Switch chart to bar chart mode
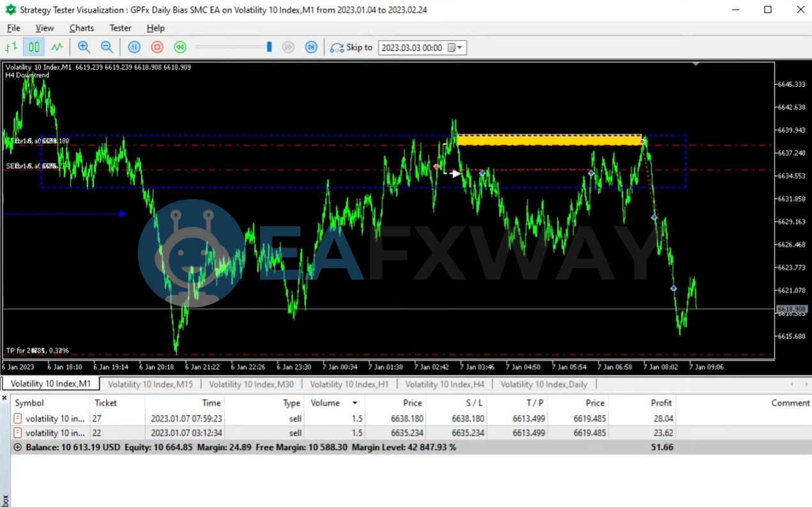The height and width of the screenshot is (507, 812). click(x=11, y=47)
